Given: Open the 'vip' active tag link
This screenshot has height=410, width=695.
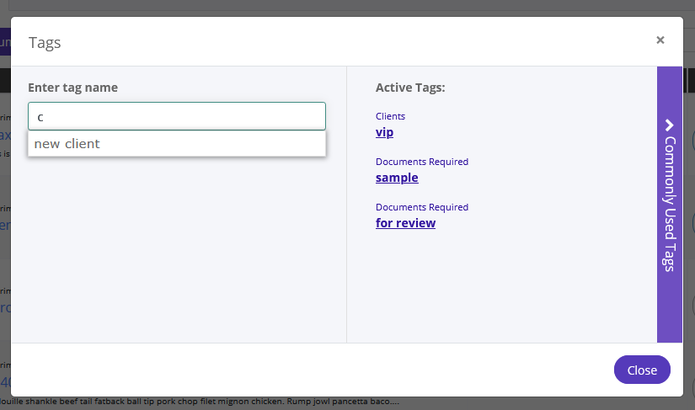Looking at the screenshot, I should pos(384,133).
